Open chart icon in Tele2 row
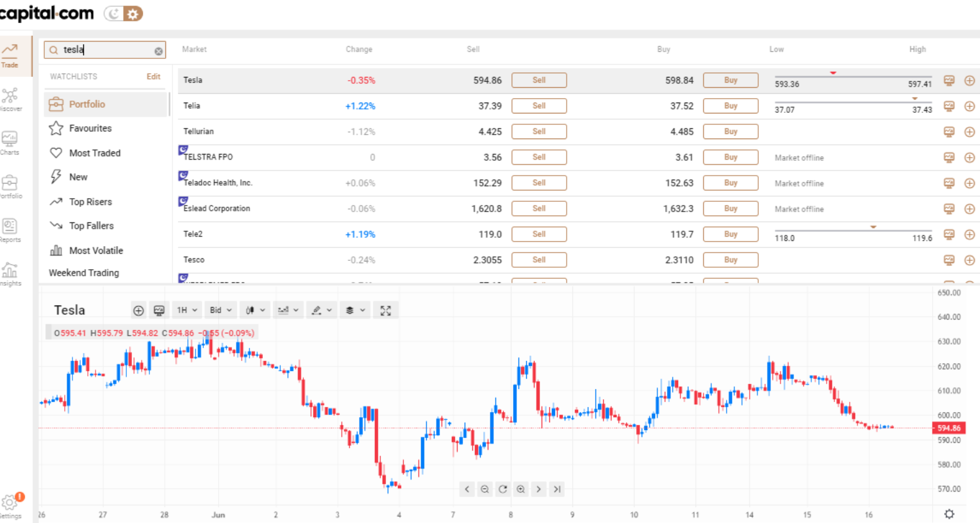 click(949, 234)
